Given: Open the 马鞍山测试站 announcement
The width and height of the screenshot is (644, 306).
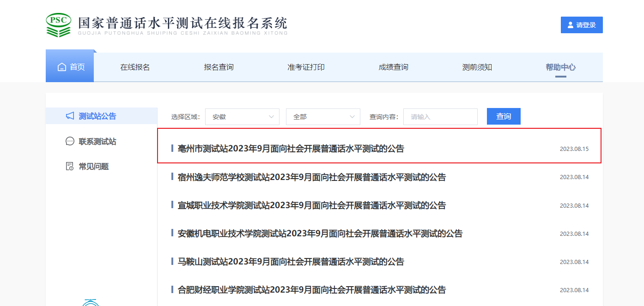Looking at the screenshot, I should pos(291,262).
